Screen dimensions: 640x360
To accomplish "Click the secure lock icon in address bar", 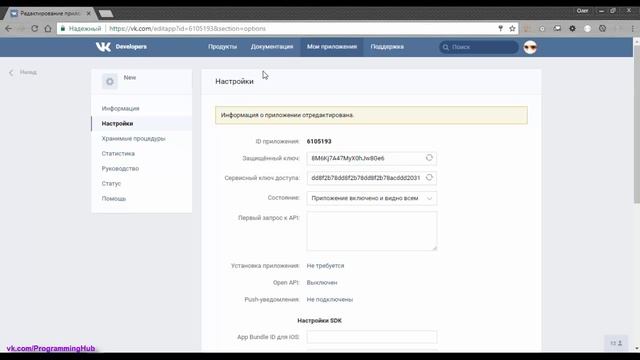I will pos(63,29).
